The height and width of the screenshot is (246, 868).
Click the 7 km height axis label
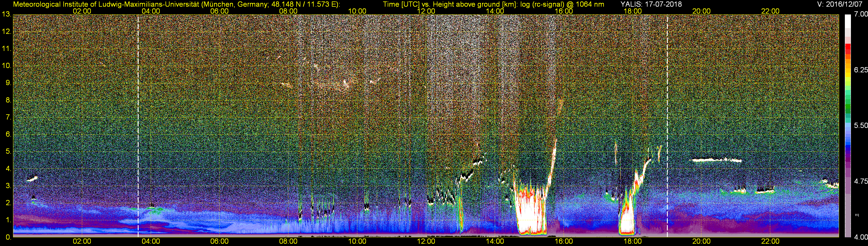(x=8, y=117)
